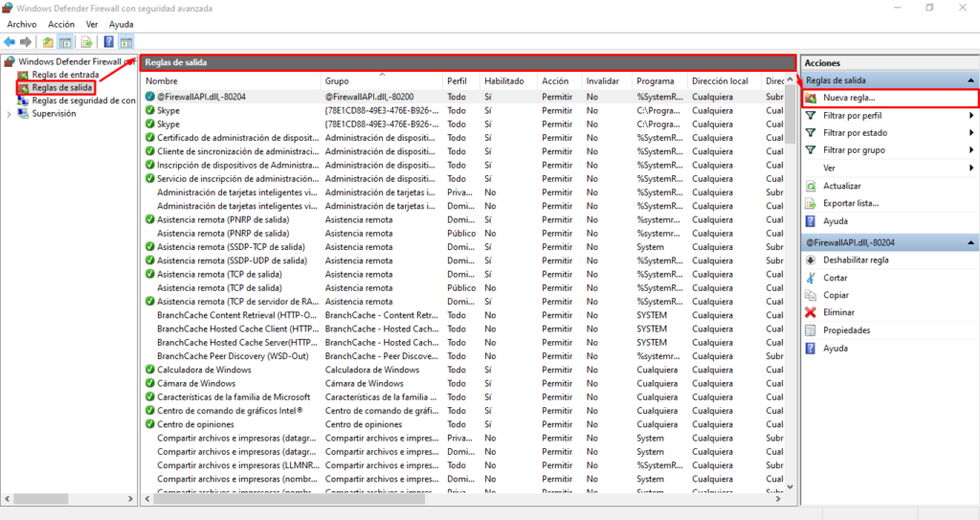Click the Cortar scissors icon
This screenshot has width=980, height=520.
coord(811,277)
